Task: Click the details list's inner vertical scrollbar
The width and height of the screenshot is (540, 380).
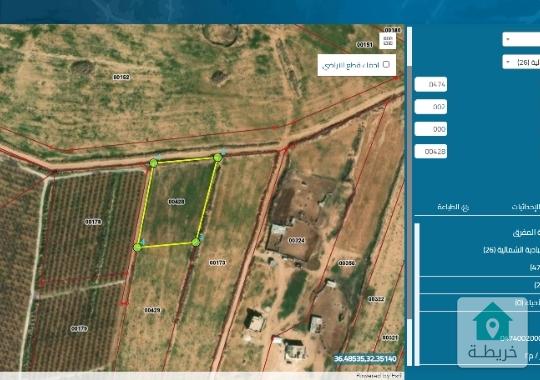Action: pyautogui.click(x=417, y=294)
